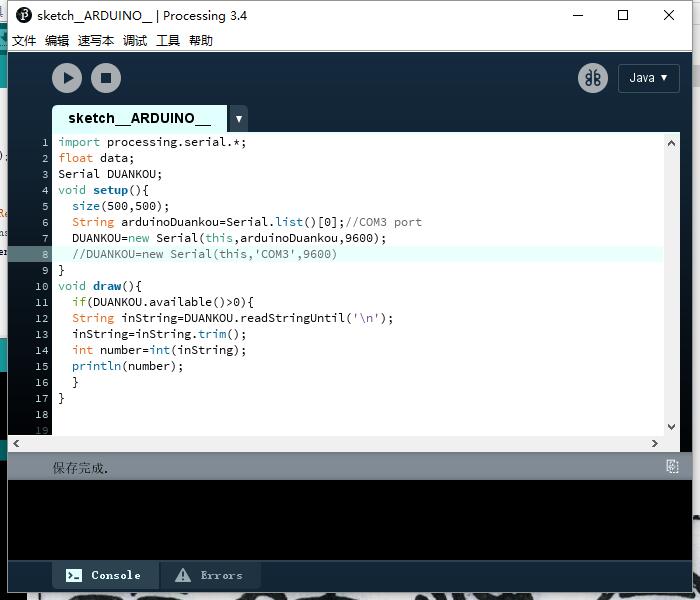
Task: Open the 工具 menu
Action: click(168, 41)
